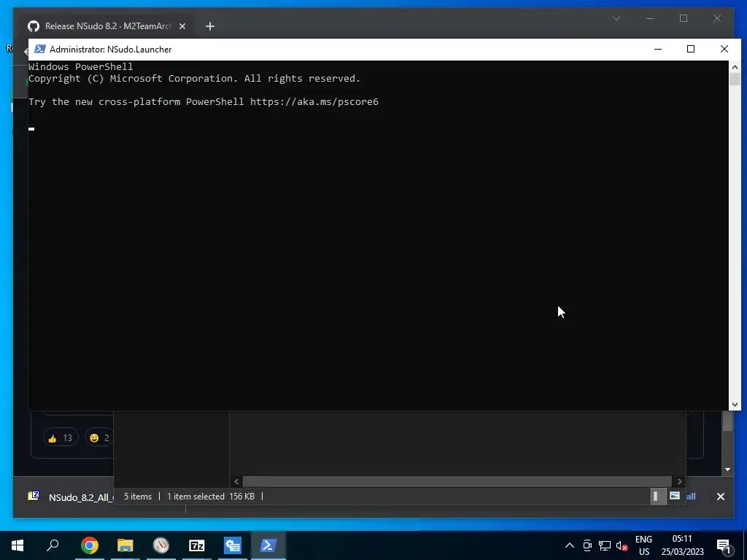Click '1 item selected 156 KB' status text
This screenshot has height=560, width=747.
point(211,496)
